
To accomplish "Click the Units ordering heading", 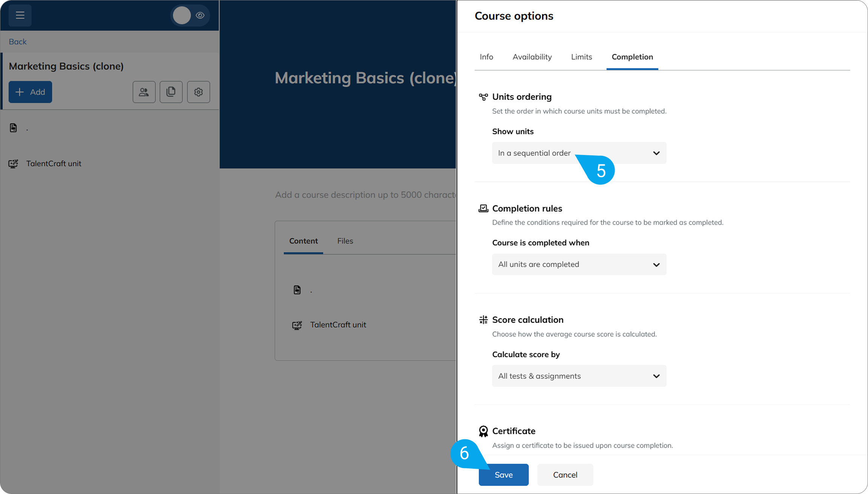I will (522, 97).
